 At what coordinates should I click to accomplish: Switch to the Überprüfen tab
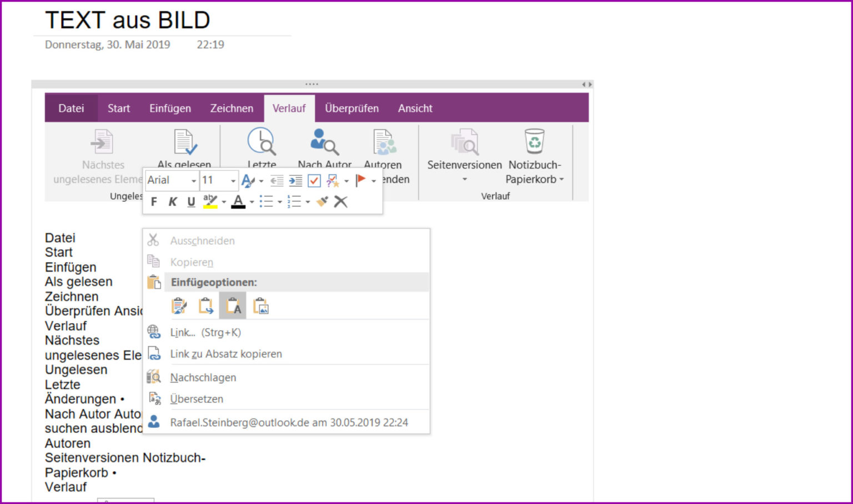[352, 108]
